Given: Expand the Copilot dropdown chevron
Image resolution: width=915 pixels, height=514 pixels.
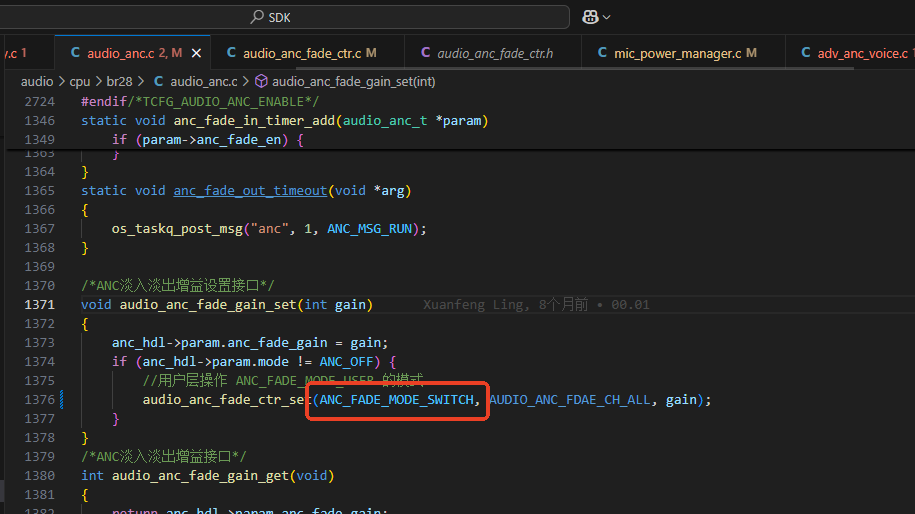Looking at the screenshot, I should click(x=607, y=18).
